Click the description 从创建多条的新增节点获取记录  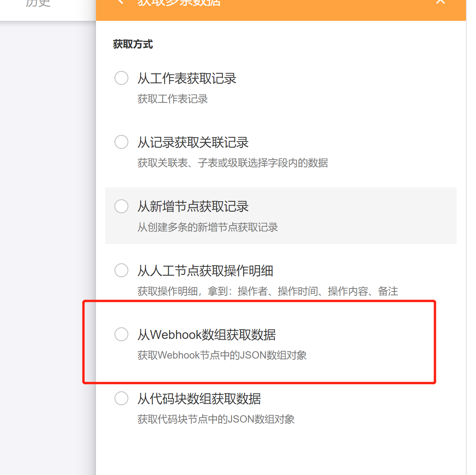208,227
